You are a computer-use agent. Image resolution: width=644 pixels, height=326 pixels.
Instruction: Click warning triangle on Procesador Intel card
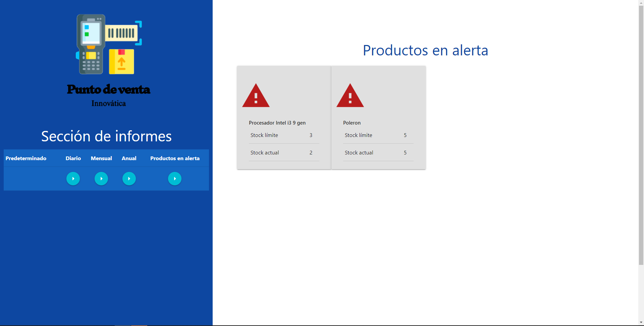click(256, 96)
